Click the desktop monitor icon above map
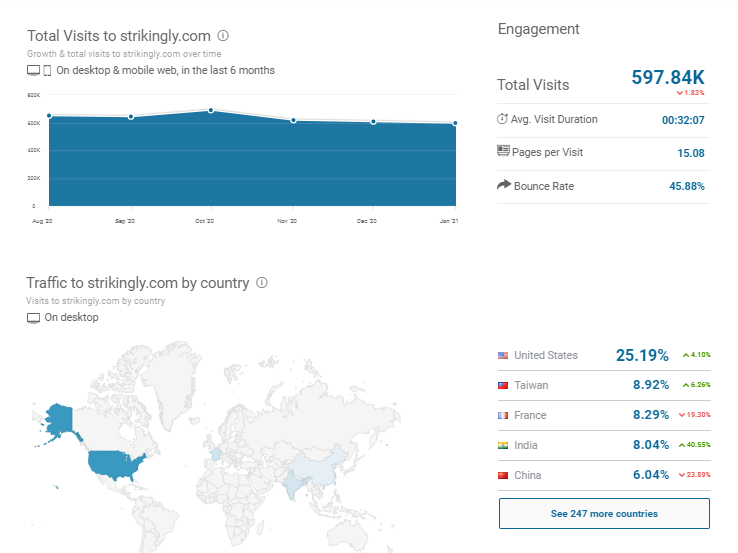The image size is (738, 553). point(33,318)
